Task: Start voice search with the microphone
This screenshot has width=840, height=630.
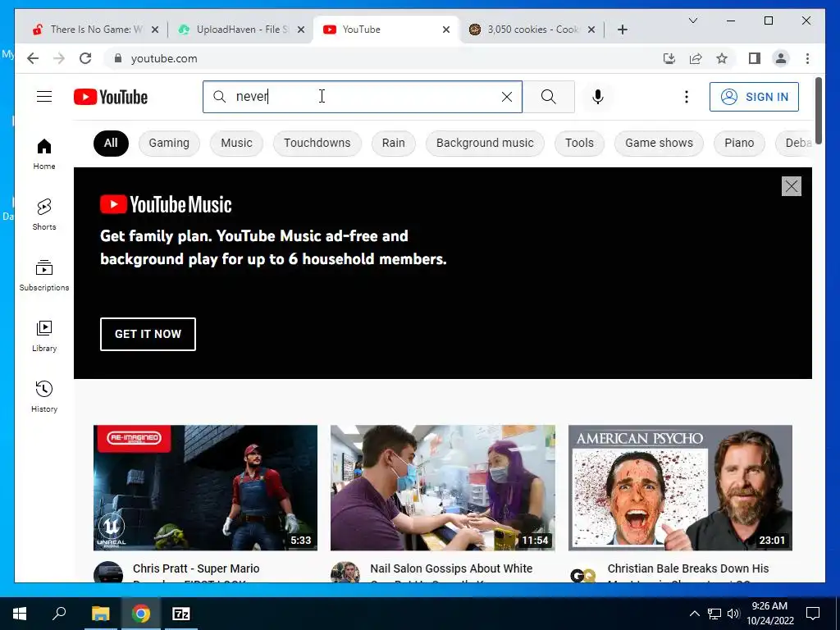Action: pos(598,97)
